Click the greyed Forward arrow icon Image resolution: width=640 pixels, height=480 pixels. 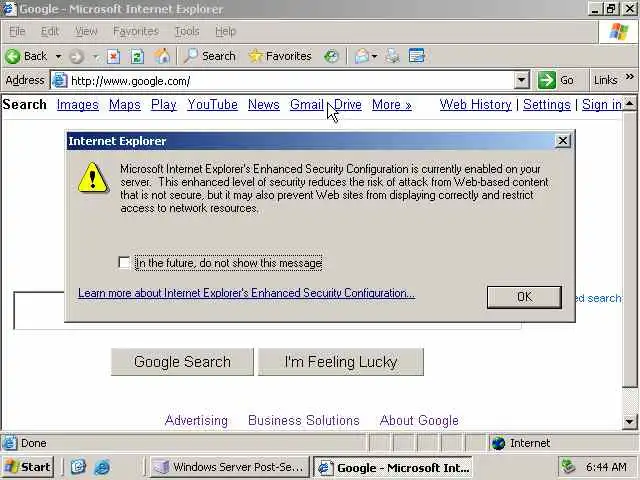(x=76, y=56)
